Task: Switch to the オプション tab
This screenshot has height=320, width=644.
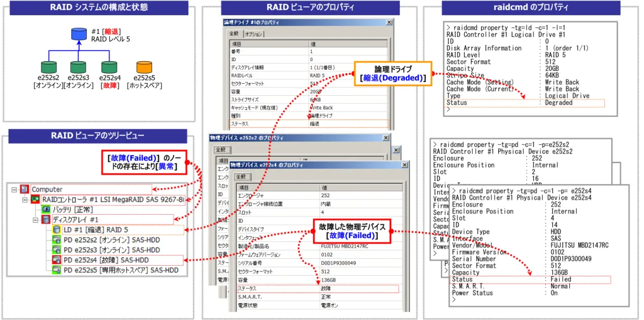Action: coord(253,34)
